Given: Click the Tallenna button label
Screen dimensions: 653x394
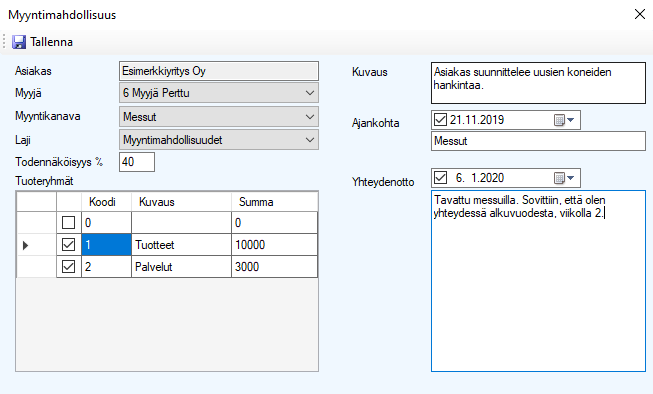Looking at the screenshot, I should coord(51,42).
